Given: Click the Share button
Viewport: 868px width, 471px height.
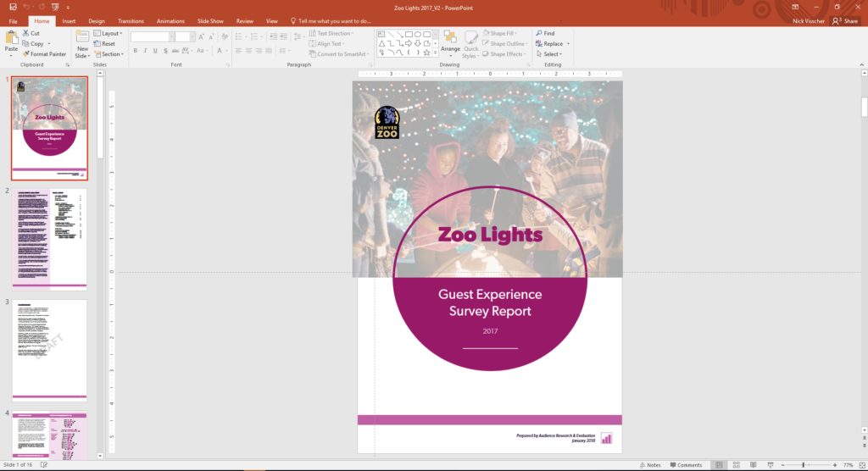Looking at the screenshot, I should pos(845,21).
